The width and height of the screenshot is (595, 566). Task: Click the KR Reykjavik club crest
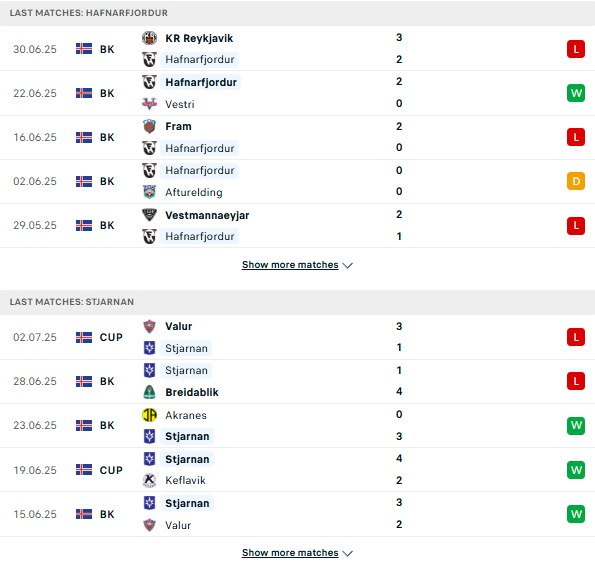(149, 38)
